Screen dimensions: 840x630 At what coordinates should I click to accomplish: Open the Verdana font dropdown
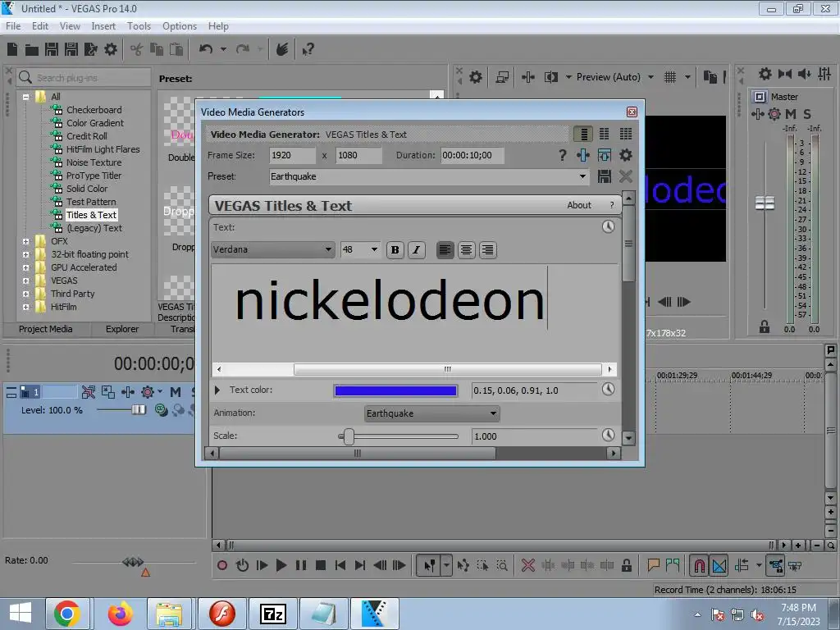328,249
